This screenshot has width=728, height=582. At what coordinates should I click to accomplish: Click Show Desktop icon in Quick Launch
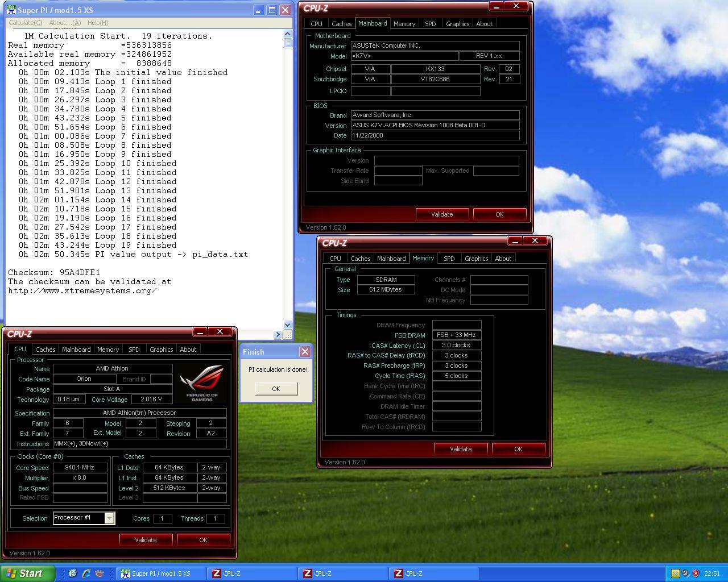(73, 573)
